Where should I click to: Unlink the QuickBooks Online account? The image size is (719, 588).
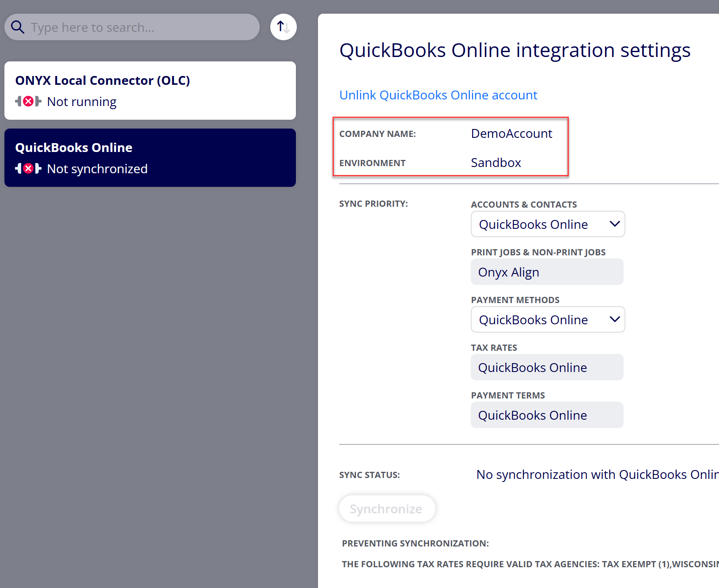tap(438, 95)
